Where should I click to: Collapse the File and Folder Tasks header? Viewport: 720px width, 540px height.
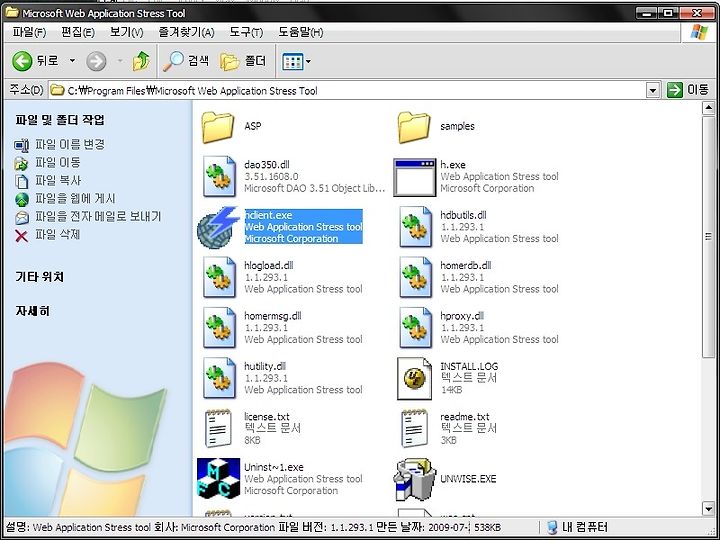coord(60,120)
